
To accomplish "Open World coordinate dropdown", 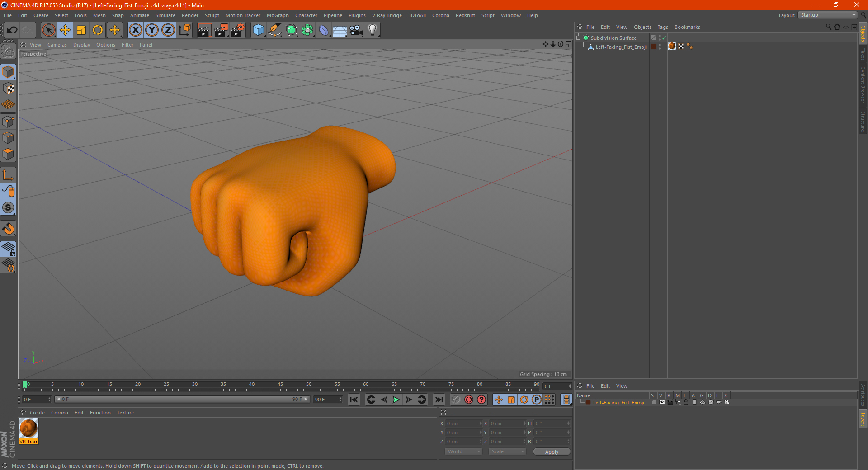I will (x=463, y=451).
